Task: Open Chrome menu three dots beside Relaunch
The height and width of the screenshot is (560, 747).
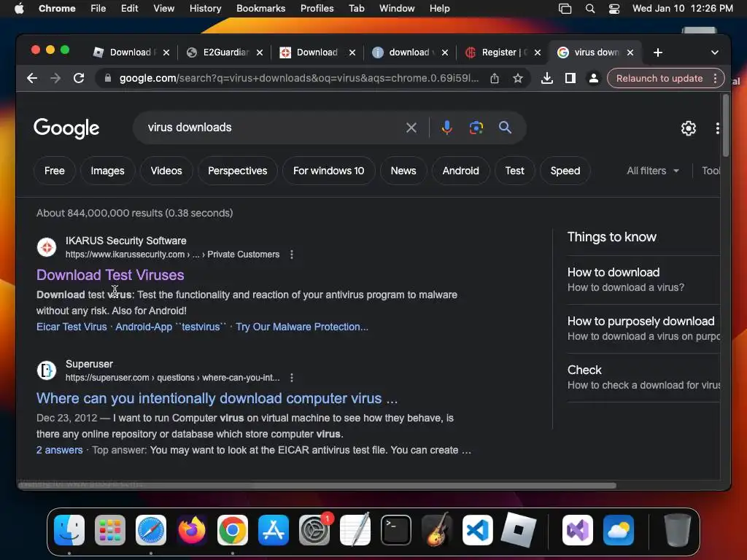Action: click(715, 78)
